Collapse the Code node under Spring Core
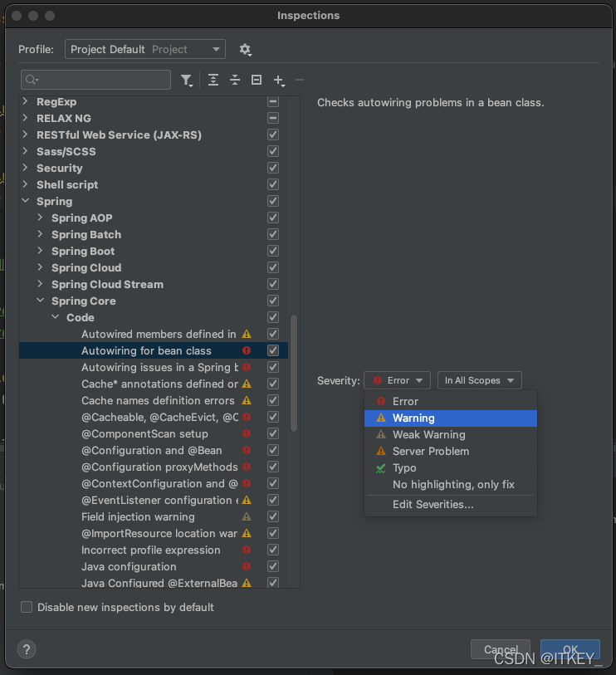This screenshot has width=616, height=675. pyautogui.click(x=55, y=317)
